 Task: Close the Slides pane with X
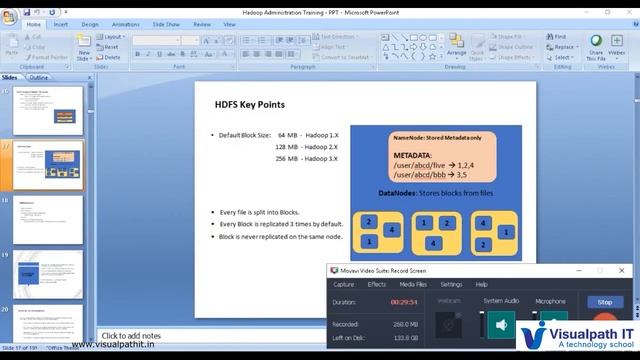89,78
